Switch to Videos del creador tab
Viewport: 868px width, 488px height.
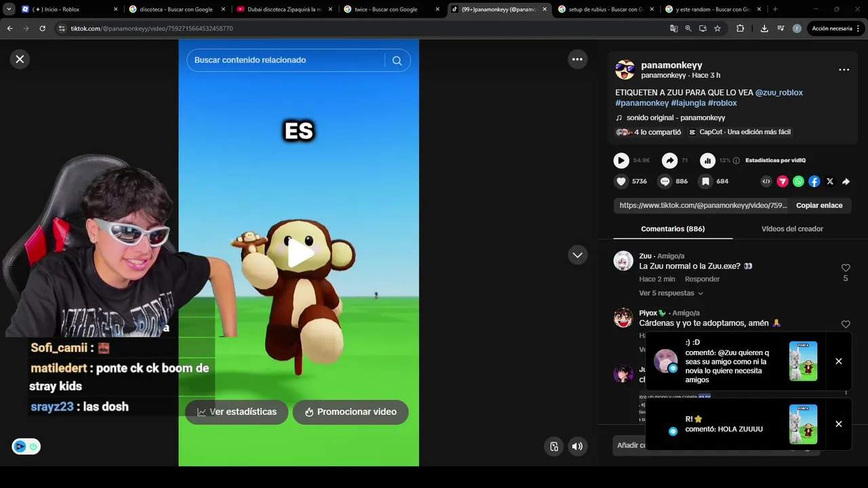click(x=792, y=229)
